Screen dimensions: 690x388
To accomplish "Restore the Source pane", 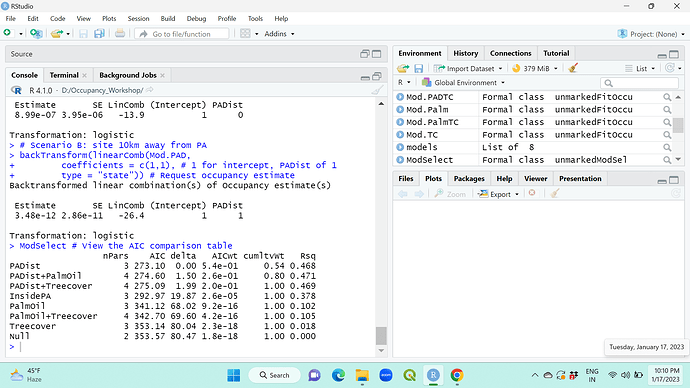I will (364, 54).
